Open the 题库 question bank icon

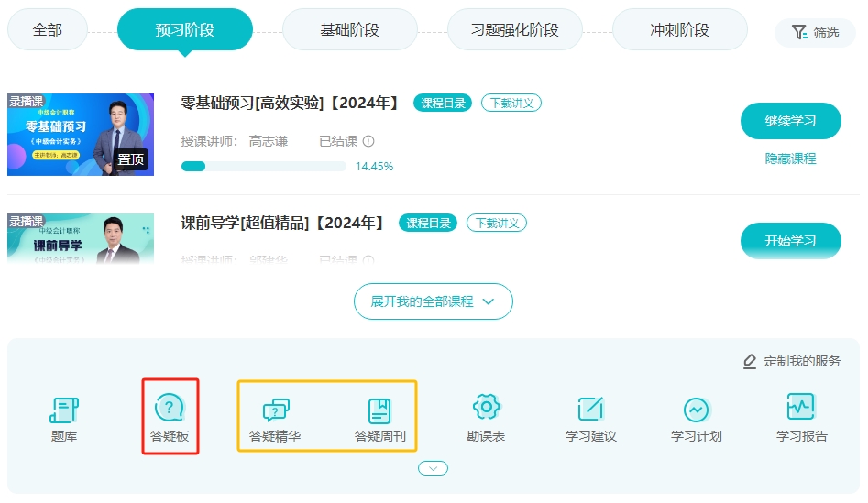pos(64,410)
